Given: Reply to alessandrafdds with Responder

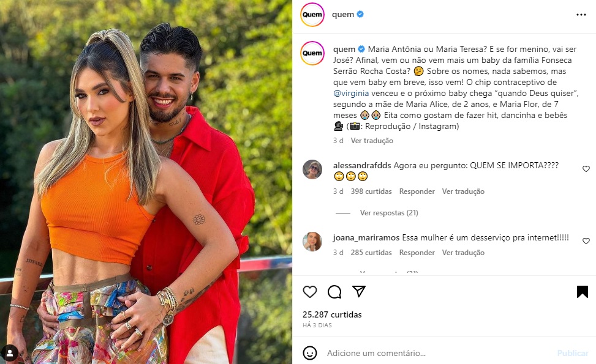Looking at the screenshot, I should [x=417, y=191].
